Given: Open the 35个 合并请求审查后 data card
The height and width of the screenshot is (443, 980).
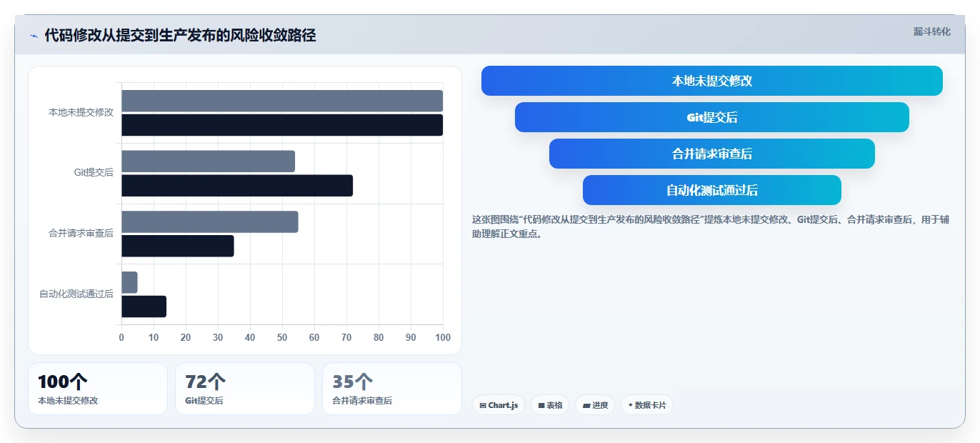Looking at the screenshot, I should (x=392, y=389).
